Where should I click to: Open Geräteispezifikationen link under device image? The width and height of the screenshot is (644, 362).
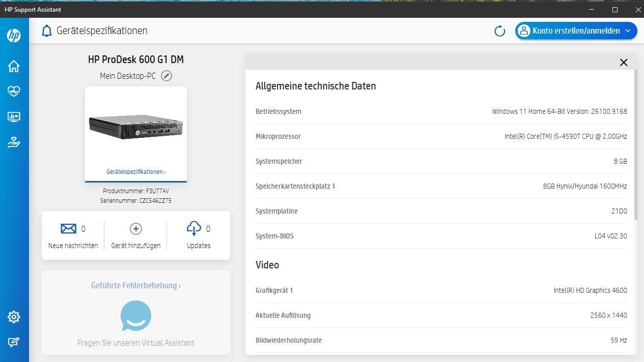coord(136,172)
